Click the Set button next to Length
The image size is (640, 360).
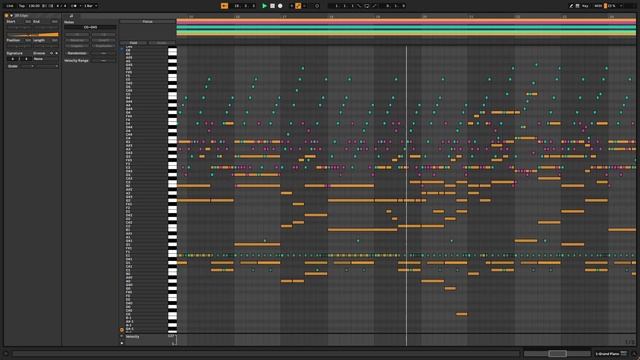(x=55, y=40)
